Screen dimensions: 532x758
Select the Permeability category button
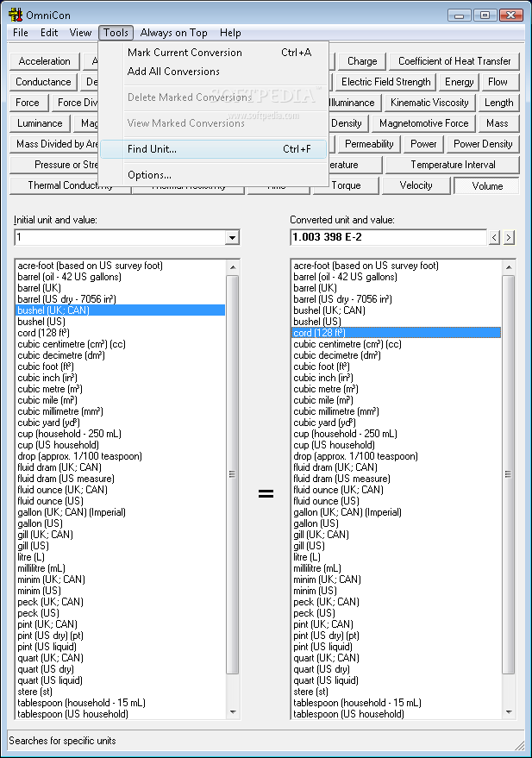tap(369, 144)
